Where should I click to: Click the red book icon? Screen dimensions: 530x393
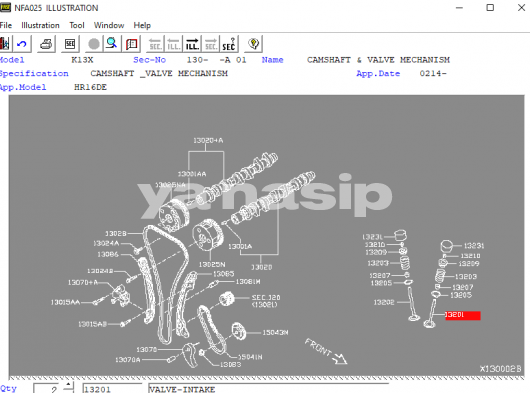[x=131, y=44]
